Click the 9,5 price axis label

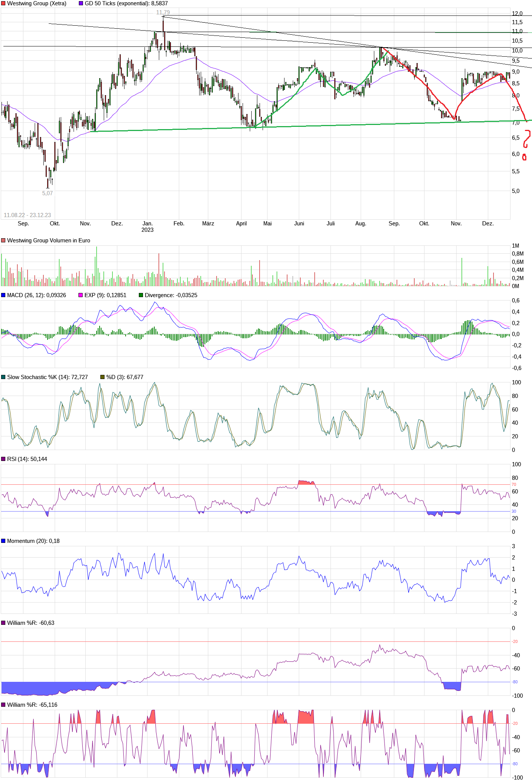point(516,61)
